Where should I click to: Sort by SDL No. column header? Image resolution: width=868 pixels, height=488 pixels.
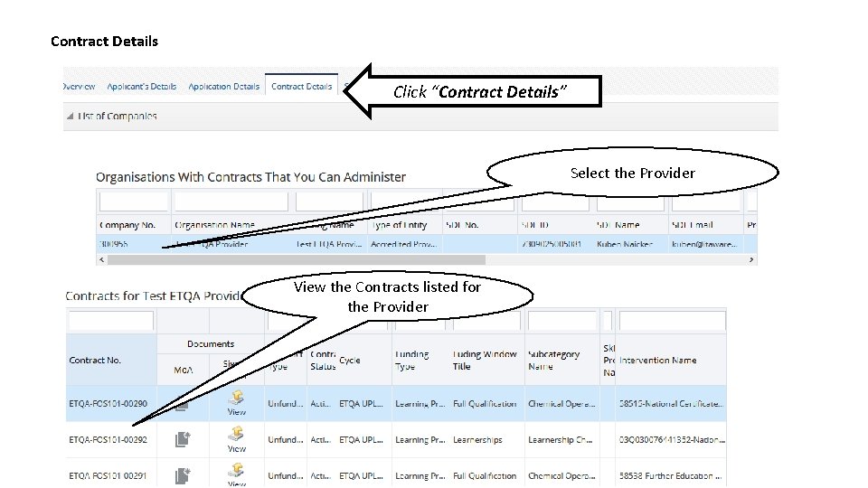[462, 225]
